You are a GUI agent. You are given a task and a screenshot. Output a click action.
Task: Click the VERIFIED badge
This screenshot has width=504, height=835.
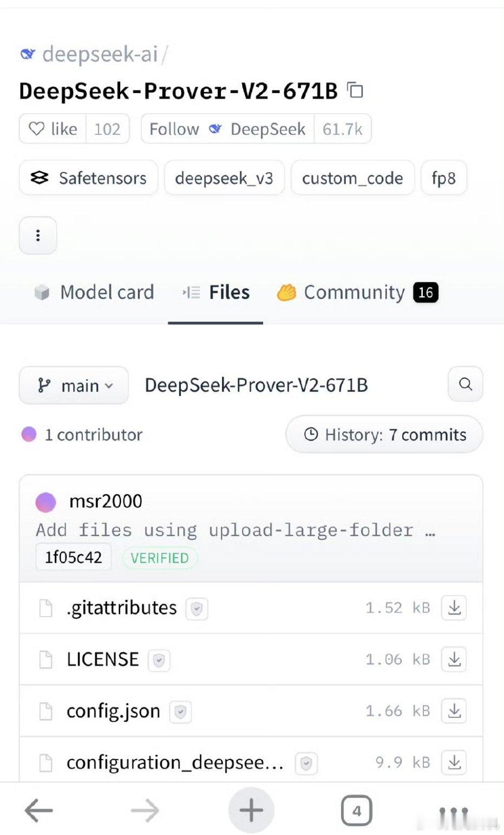click(x=160, y=558)
